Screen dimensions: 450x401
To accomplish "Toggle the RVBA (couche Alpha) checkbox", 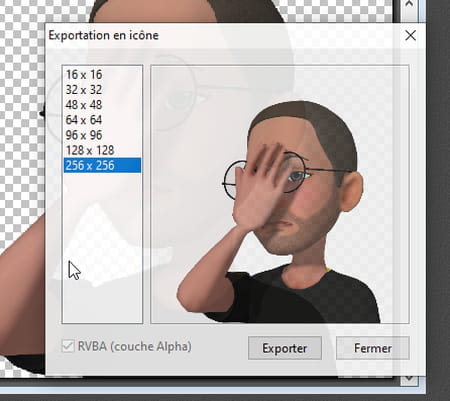I will pos(68,346).
